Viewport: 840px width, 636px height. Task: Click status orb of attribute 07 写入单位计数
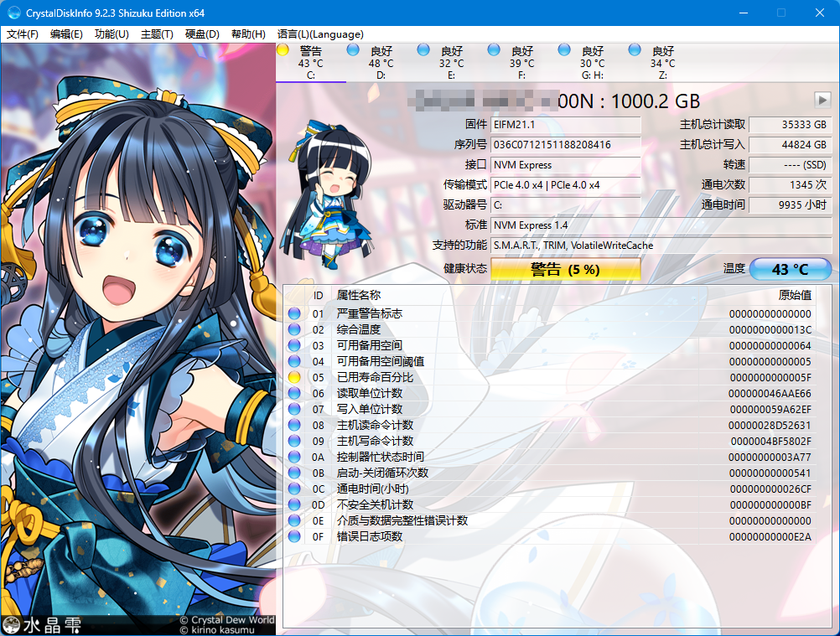(294, 409)
